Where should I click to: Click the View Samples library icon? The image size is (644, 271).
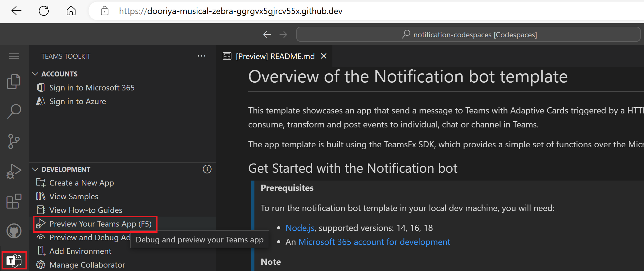coord(41,196)
